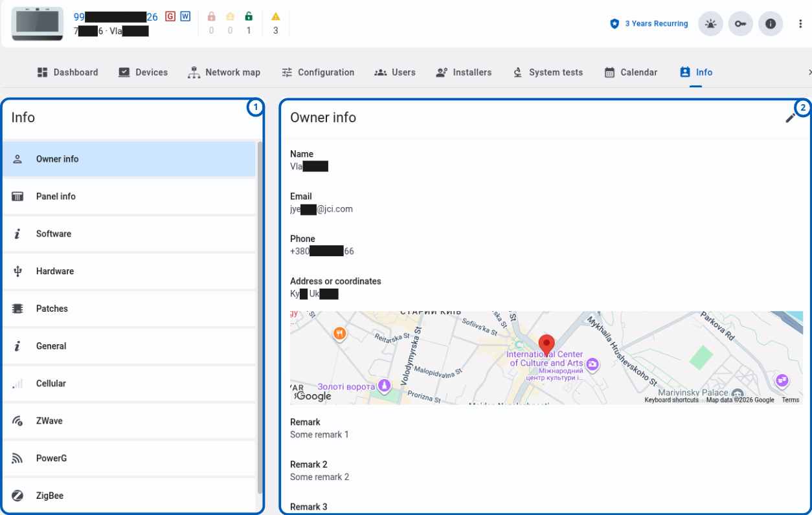Switch to the Calendar tab

(x=631, y=72)
